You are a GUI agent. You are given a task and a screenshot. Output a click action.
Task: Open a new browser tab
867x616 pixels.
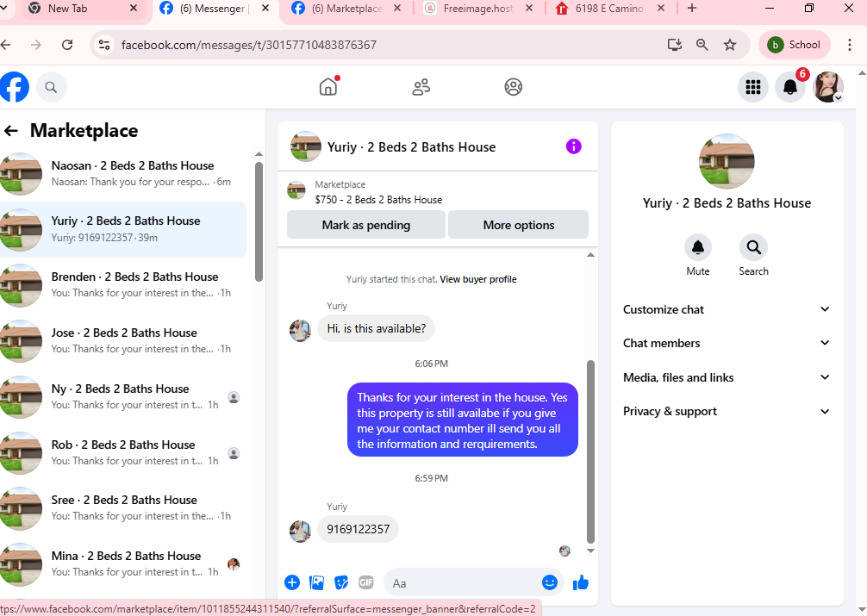coord(692,9)
